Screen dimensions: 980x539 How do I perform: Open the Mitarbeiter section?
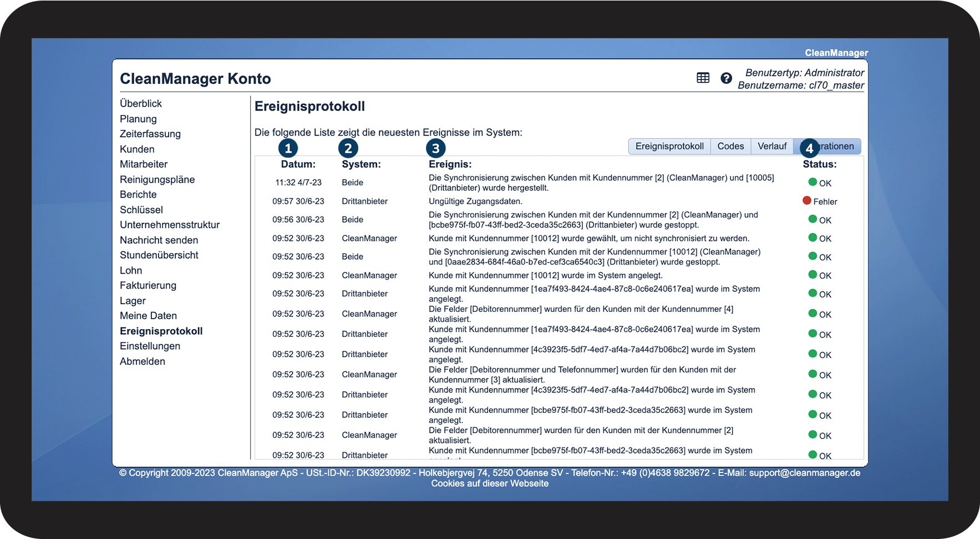point(144,164)
